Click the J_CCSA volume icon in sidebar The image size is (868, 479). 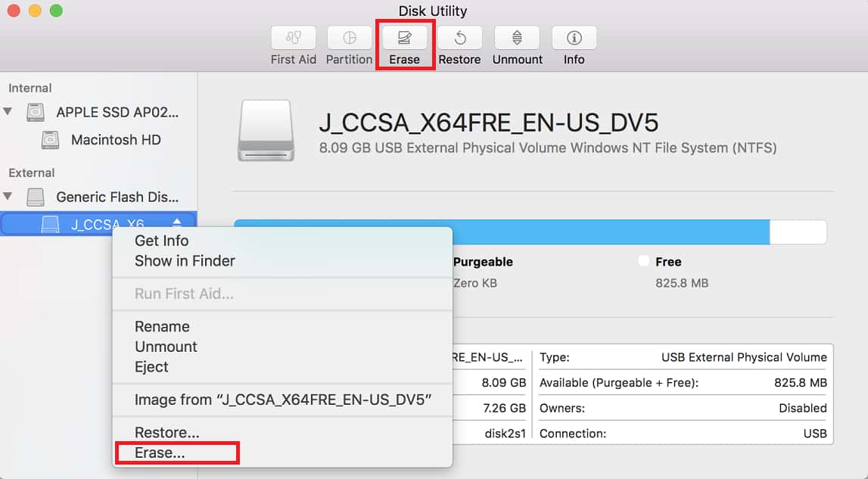pyautogui.click(x=51, y=224)
